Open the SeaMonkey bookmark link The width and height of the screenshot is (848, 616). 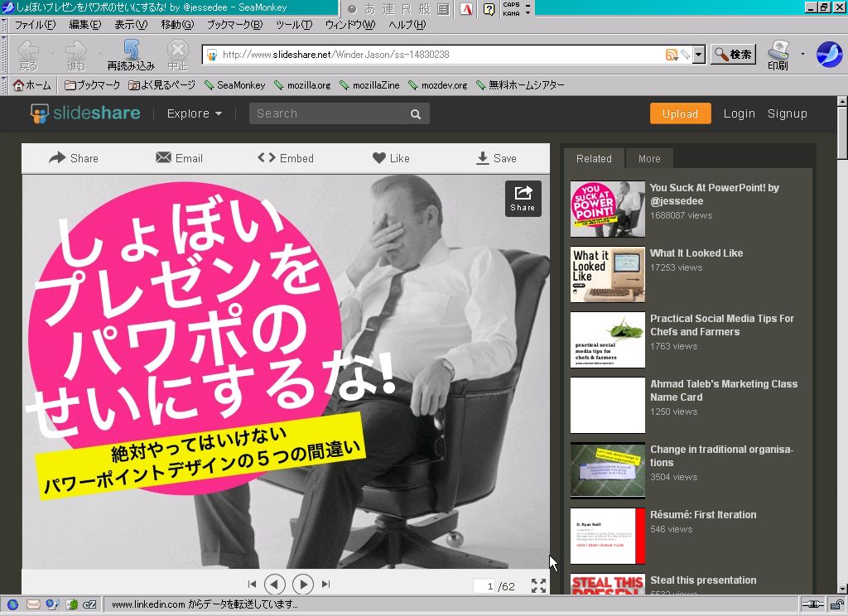pyautogui.click(x=234, y=85)
